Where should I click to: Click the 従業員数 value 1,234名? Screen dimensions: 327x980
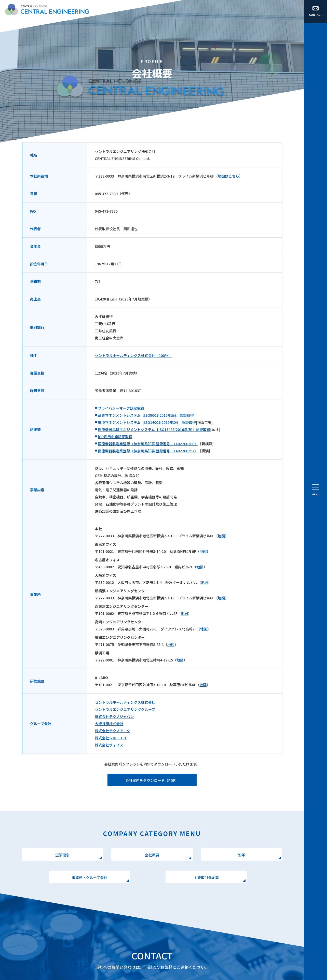coord(101,373)
